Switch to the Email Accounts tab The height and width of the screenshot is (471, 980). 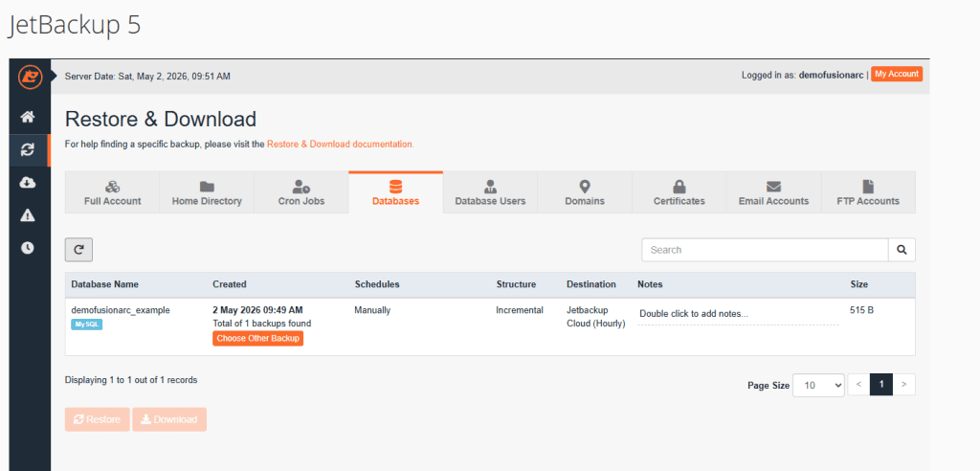click(773, 192)
